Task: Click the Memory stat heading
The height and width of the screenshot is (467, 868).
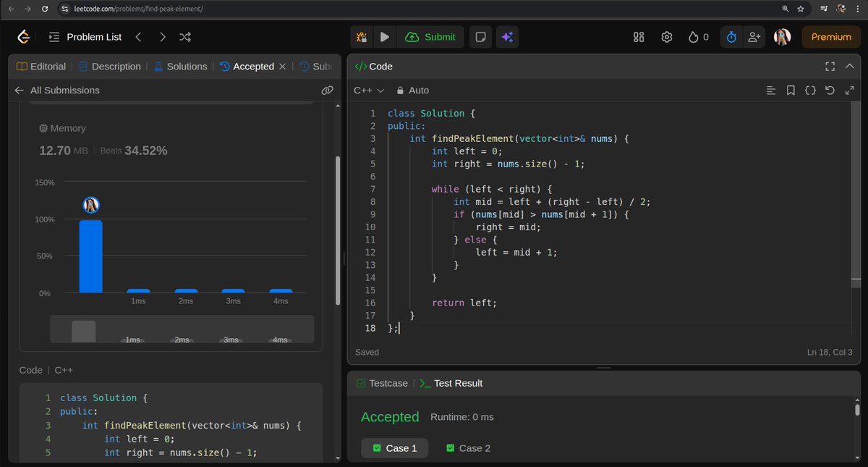Action: (62, 128)
